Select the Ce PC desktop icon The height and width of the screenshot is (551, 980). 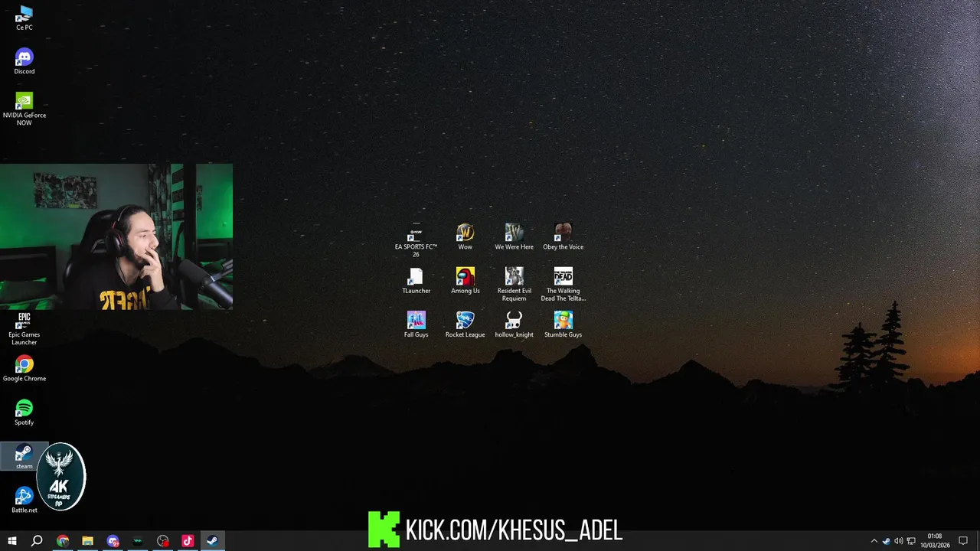coord(24,18)
